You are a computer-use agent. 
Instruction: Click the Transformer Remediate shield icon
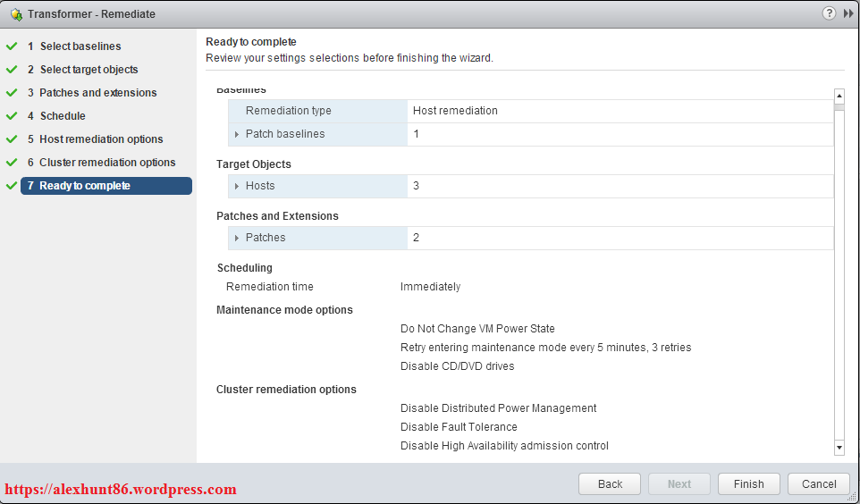15,14
